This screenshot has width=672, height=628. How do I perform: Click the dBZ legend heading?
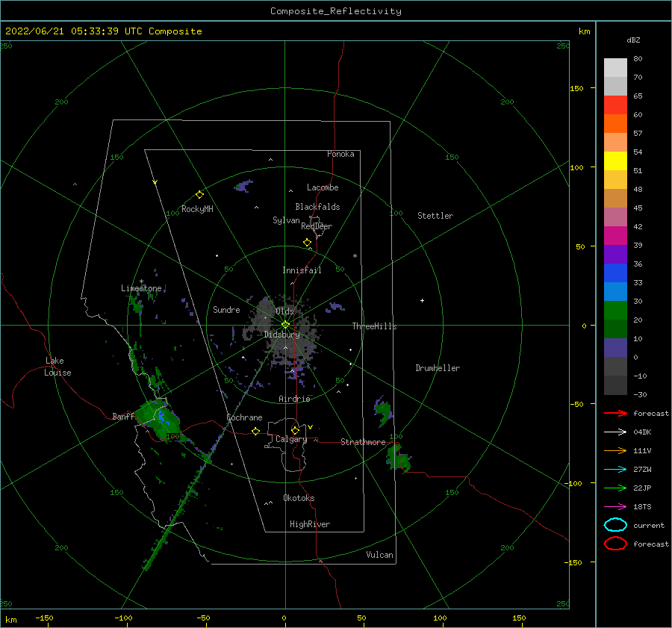click(633, 40)
